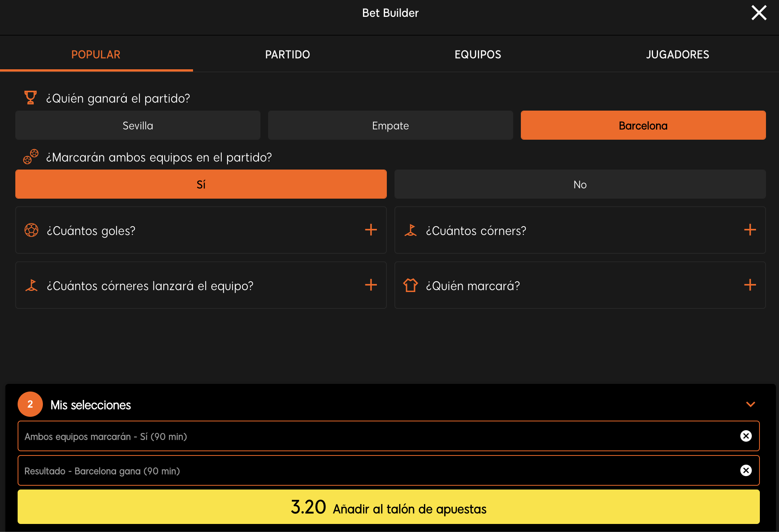Image resolution: width=779 pixels, height=532 pixels.
Task: Expand the ¿Quién marcará? section
Action: coord(580,285)
